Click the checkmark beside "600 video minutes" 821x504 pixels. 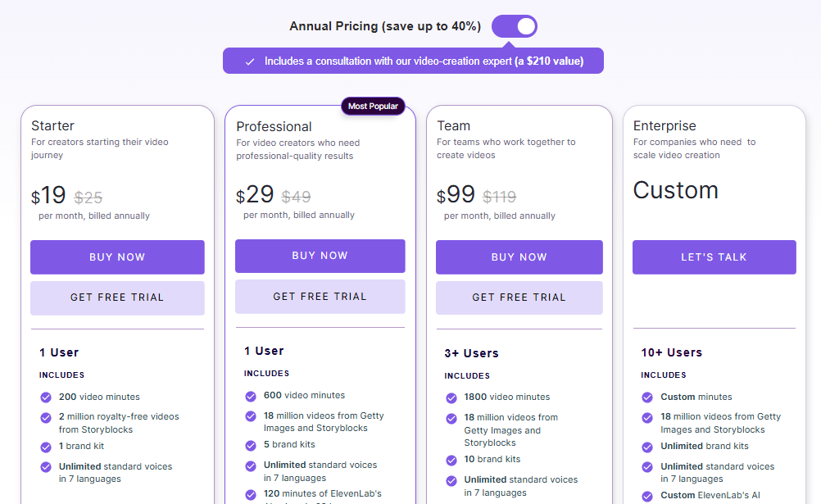tap(250, 397)
